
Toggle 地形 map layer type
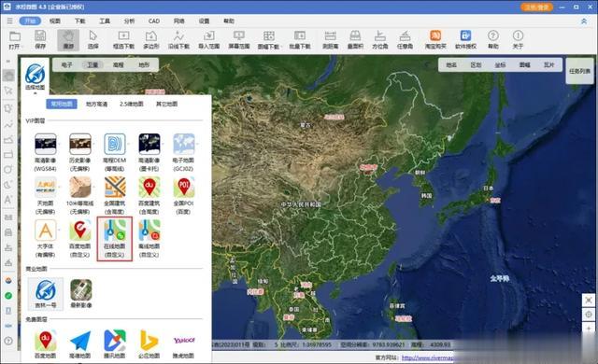[x=144, y=65]
